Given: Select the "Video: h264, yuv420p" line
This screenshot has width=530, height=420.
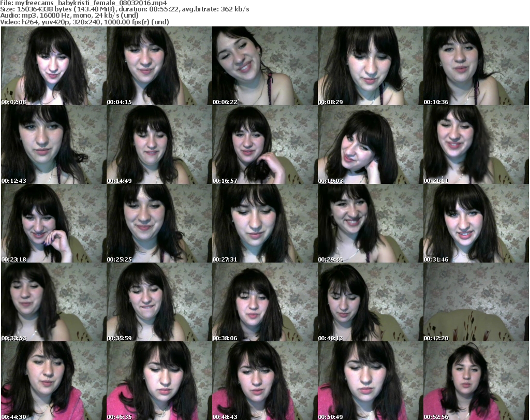Looking at the screenshot, I should tap(84, 22).
